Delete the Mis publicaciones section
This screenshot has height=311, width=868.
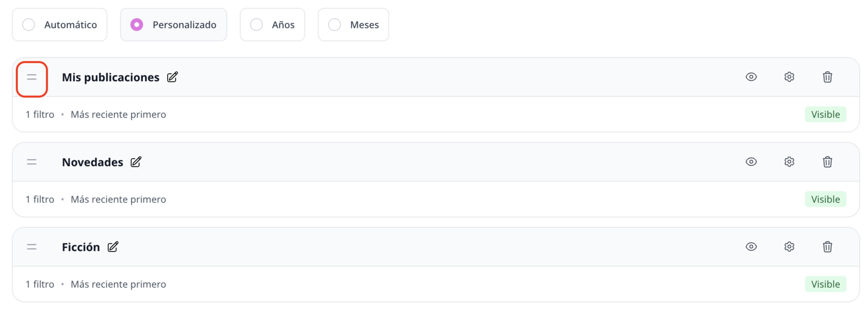(827, 77)
